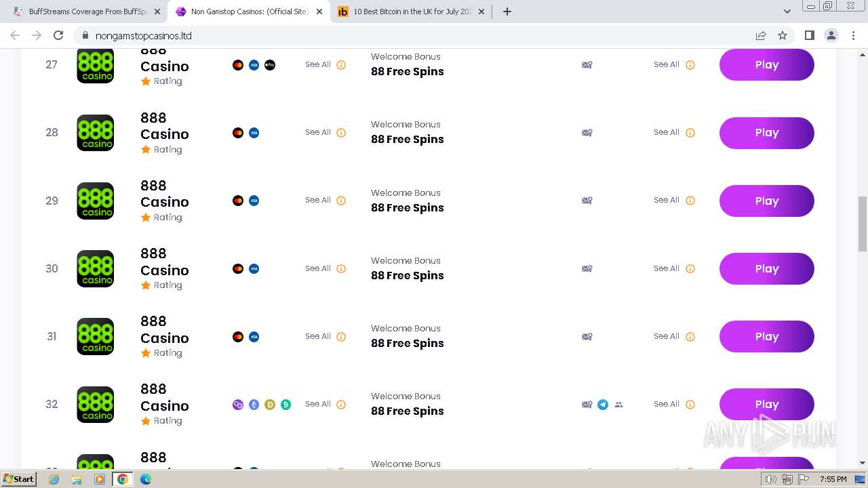Click the Play button for row 28

pos(767,133)
